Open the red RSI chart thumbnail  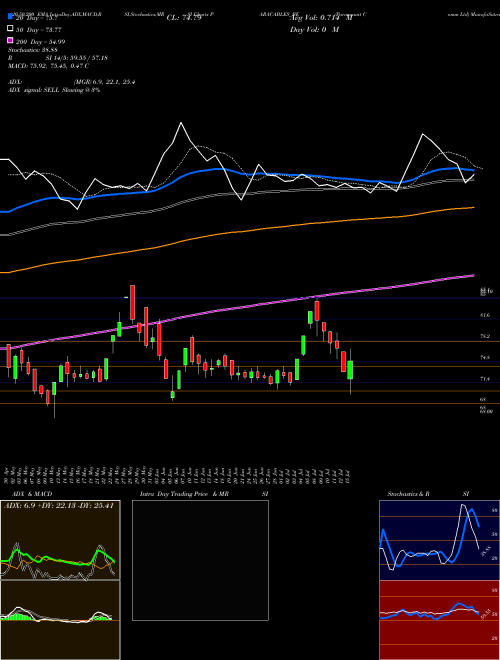click(439, 620)
